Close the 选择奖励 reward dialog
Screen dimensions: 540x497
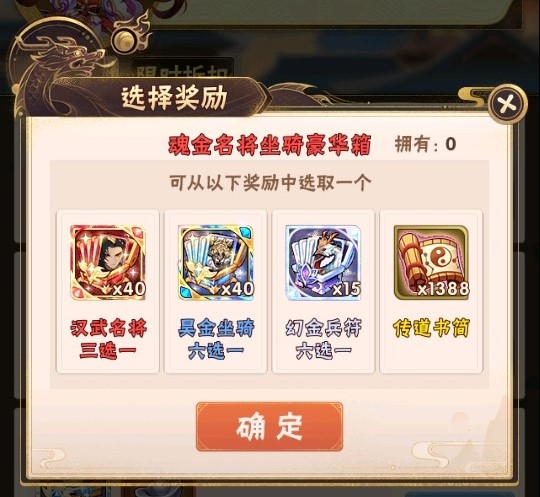pos(508,103)
